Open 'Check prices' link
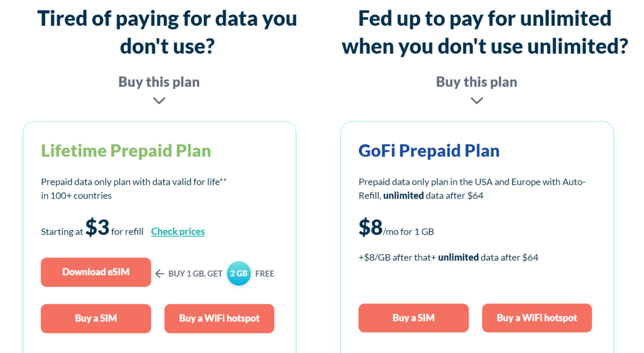 coord(178,231)
